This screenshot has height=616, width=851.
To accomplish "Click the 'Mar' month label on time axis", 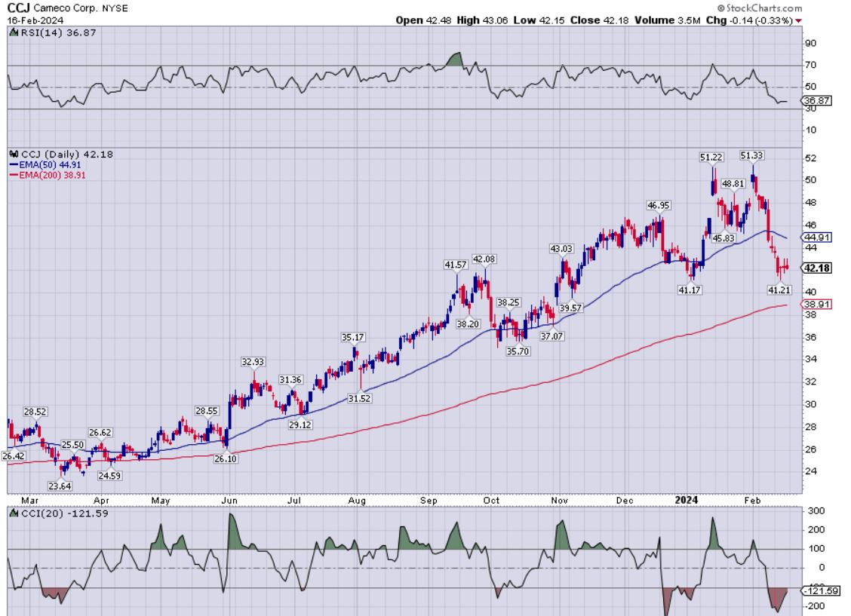I will 30,501.
